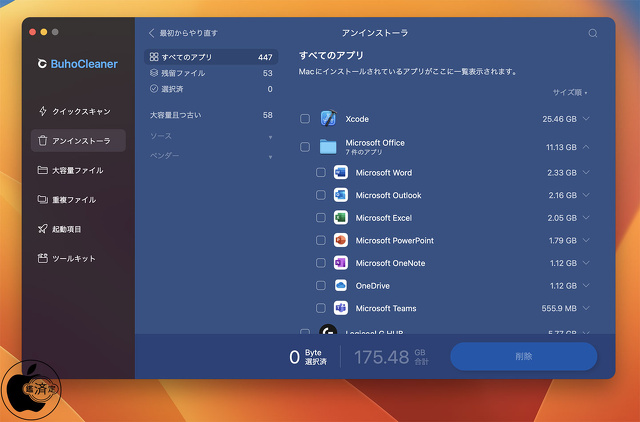Click the Microsoft PowerPoint app icon
The width and height of the screenshot is (640, 422).
[x=340, y=240]
